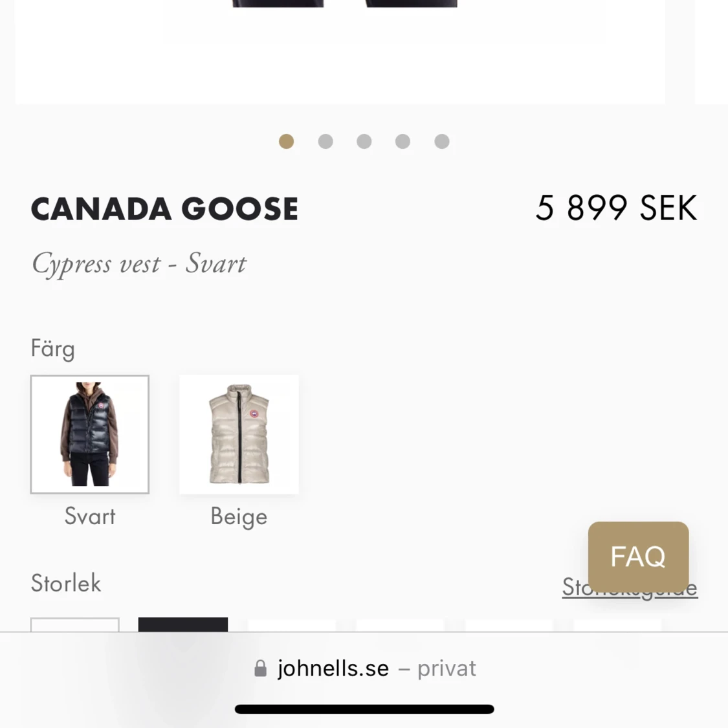
Task: Open the fifth and last carousel dot
Action: point(442,141)
